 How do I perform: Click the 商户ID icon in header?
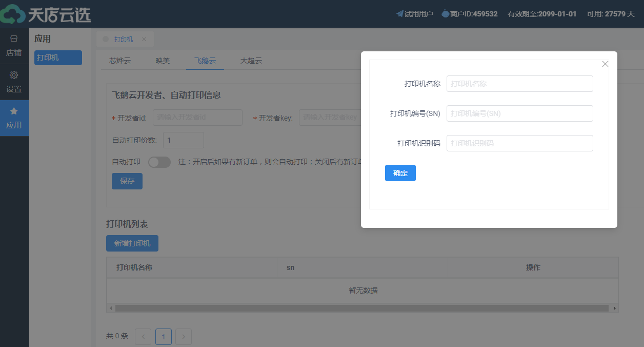click(445, 14)
